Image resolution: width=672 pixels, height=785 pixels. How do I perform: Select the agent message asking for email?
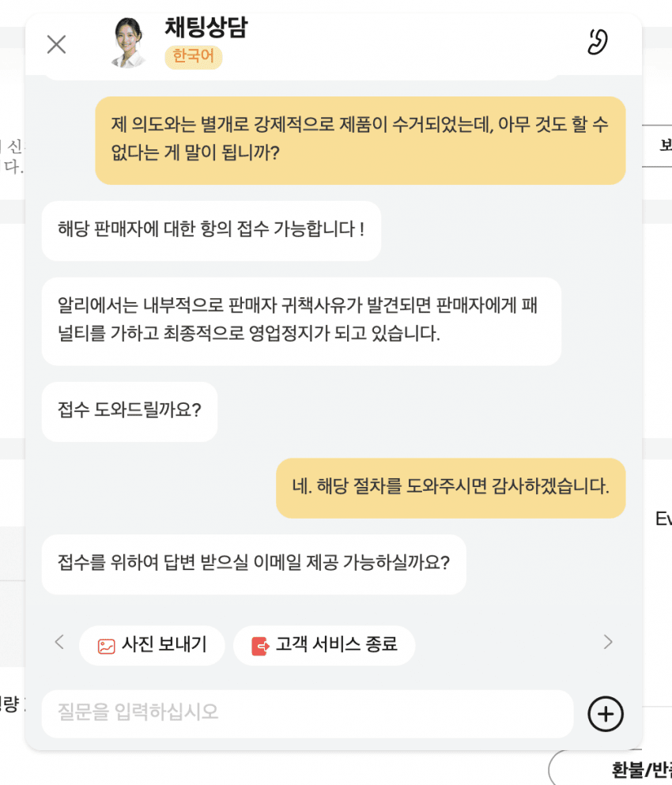(254, 564)
